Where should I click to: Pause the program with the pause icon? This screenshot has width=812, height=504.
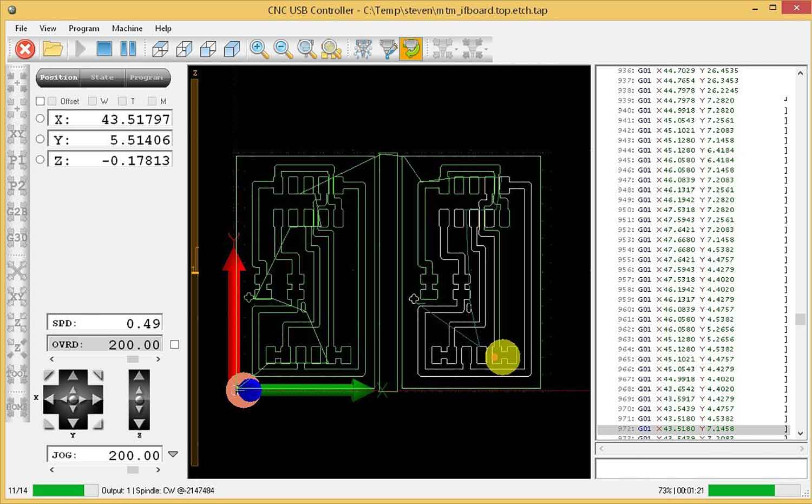128,49
